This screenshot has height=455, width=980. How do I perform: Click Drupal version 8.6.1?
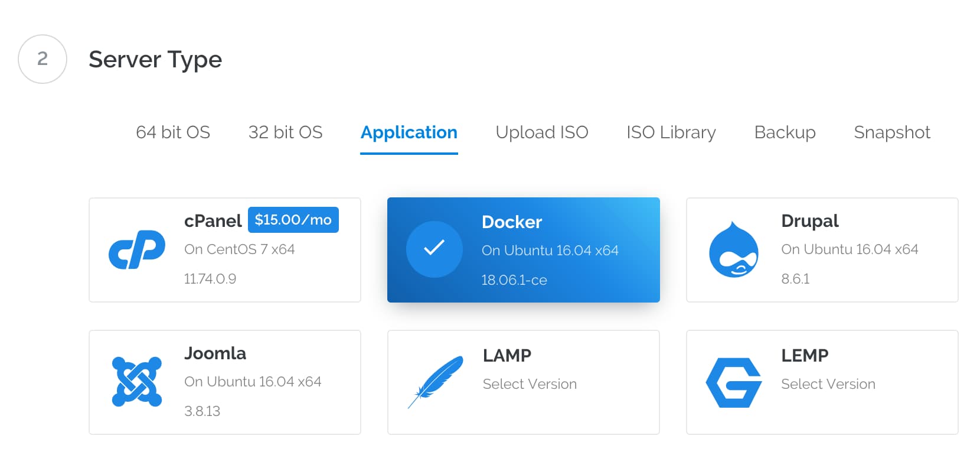click(795, 279)
